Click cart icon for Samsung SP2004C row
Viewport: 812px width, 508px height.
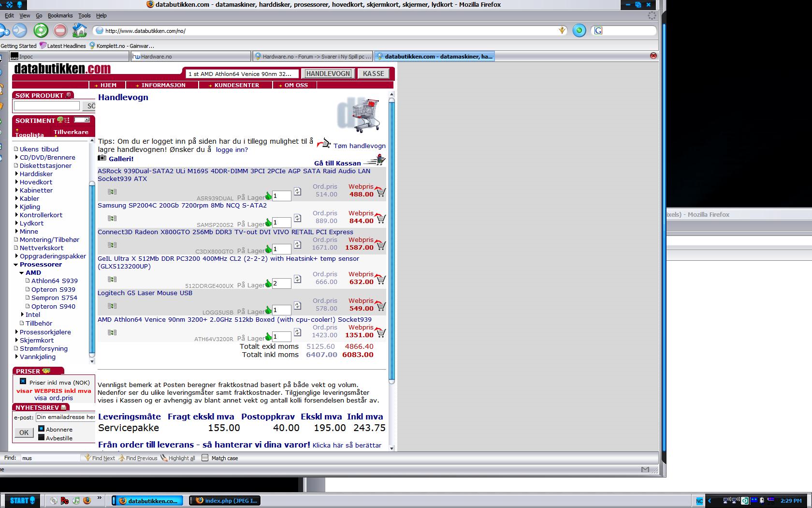(x=380, y=218)
